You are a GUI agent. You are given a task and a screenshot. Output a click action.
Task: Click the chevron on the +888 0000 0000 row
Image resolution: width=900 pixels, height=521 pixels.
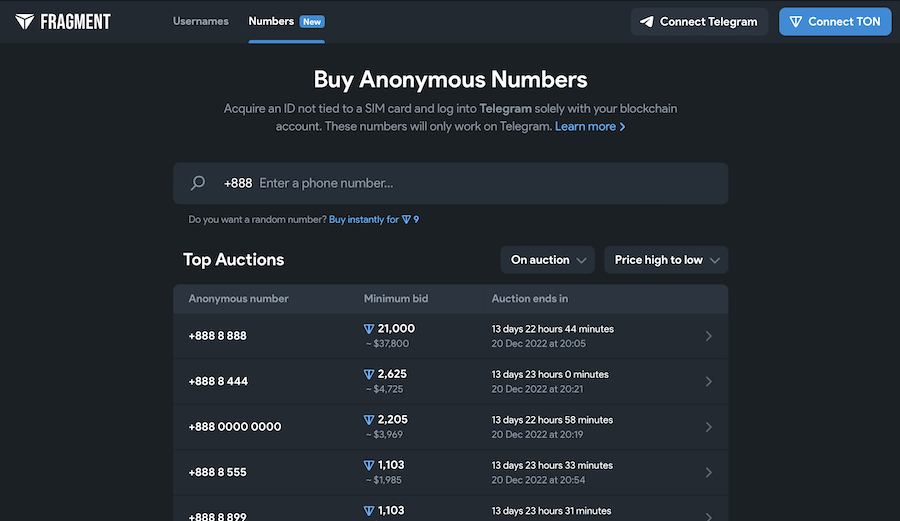(709, 427)
